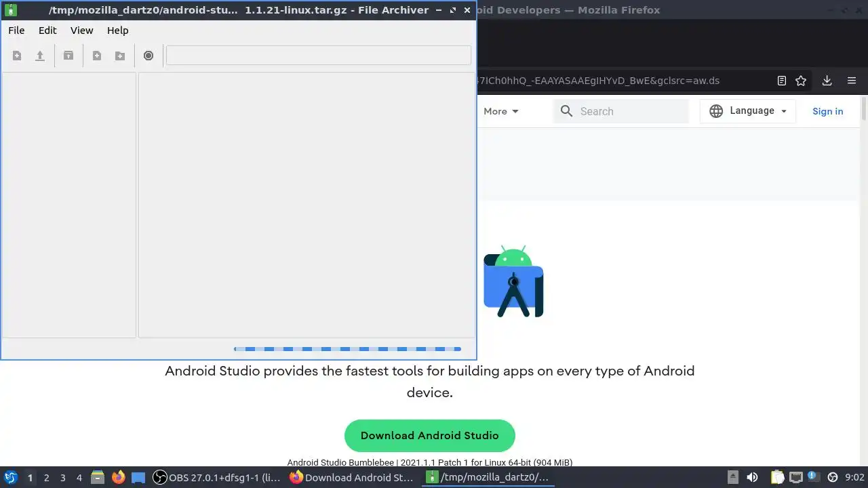This screenshot has width=868, height=488.
Task: Launch the file manager from panel quicklaunch
Action: click(x=98, y=478)
